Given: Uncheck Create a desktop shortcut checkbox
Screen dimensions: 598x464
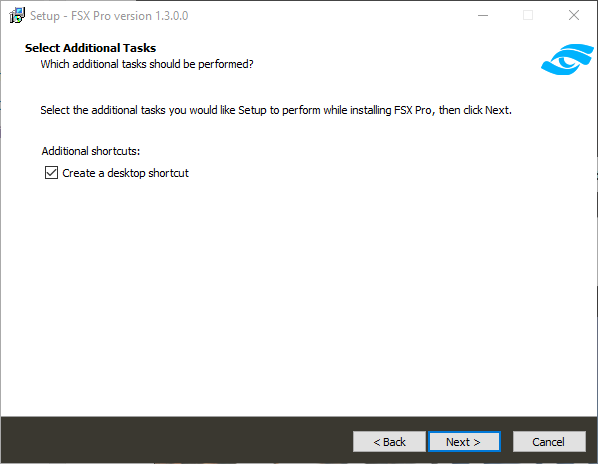Looking at the screenshot, I should point(51,173).
